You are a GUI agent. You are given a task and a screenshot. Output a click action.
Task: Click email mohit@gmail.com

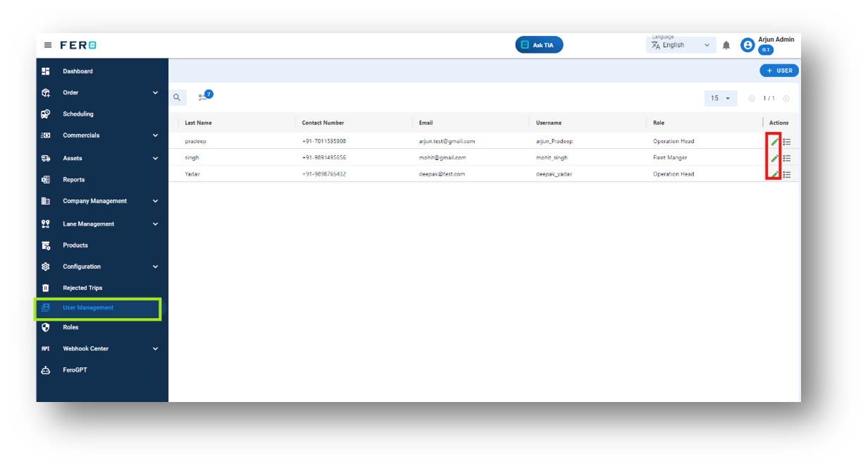[442, 158]
